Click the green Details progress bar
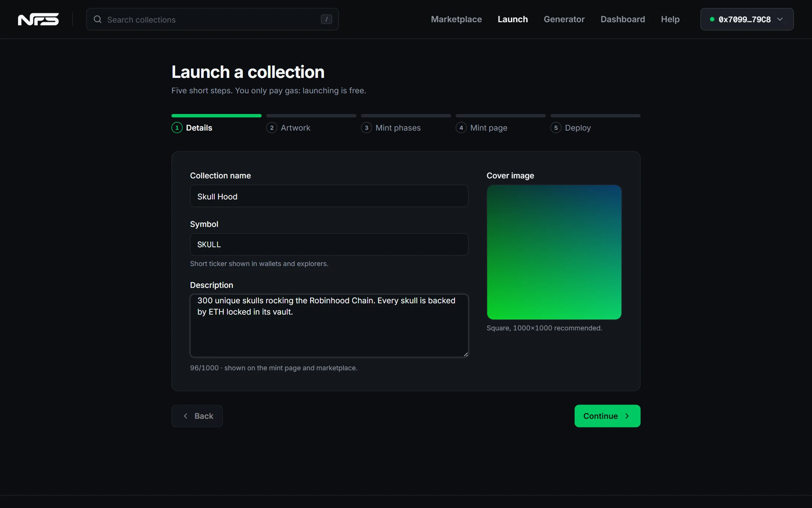 tap(217, 116)
